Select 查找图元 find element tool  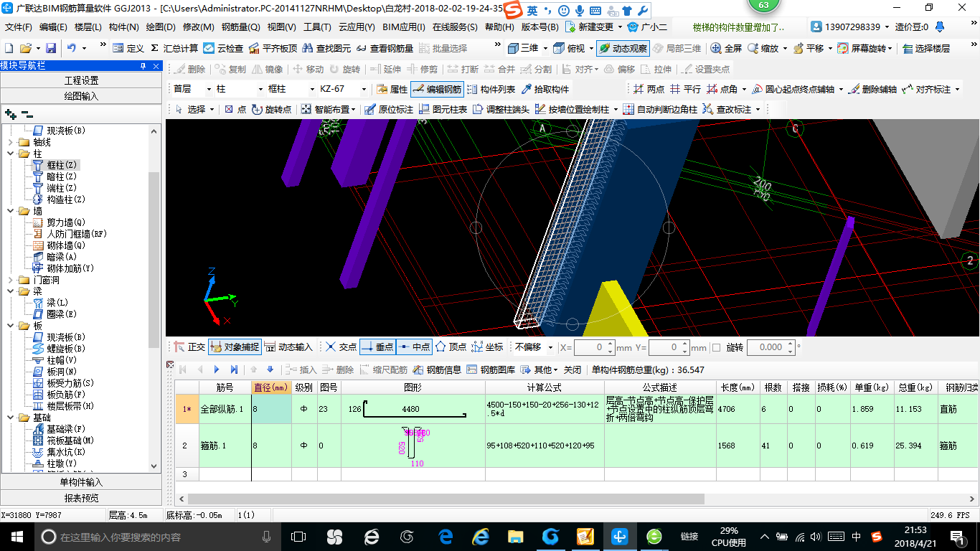click(326, 48)
